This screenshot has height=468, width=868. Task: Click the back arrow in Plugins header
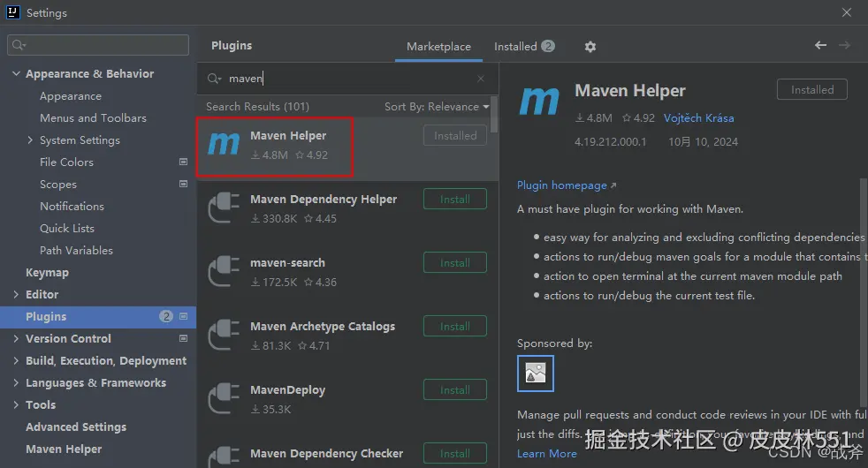point(820,45)
